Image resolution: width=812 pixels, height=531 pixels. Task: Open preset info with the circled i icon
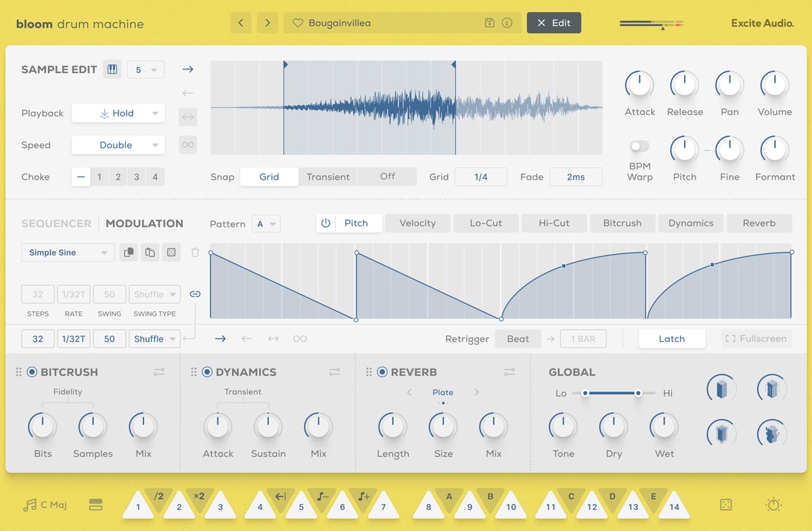(506, 22)
